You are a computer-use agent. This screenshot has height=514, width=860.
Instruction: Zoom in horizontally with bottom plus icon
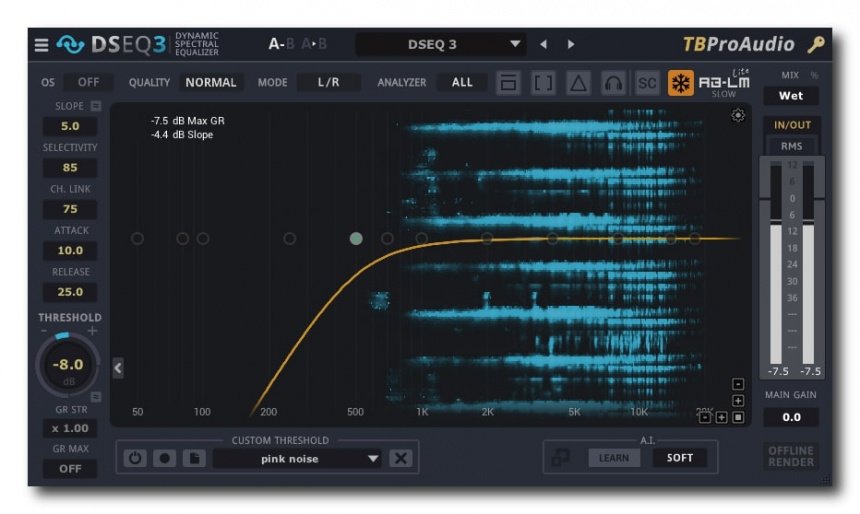[x=722, y=417]
